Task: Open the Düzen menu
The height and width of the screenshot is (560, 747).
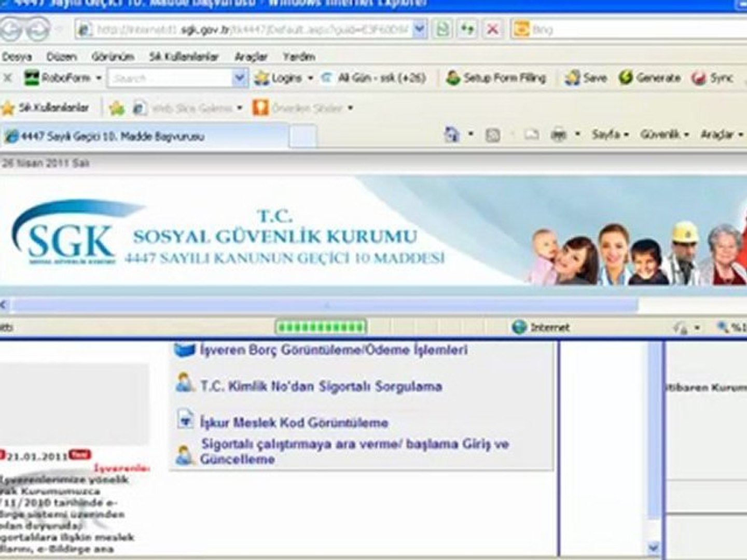Action: pyautogui.click(x=61, y=57)
